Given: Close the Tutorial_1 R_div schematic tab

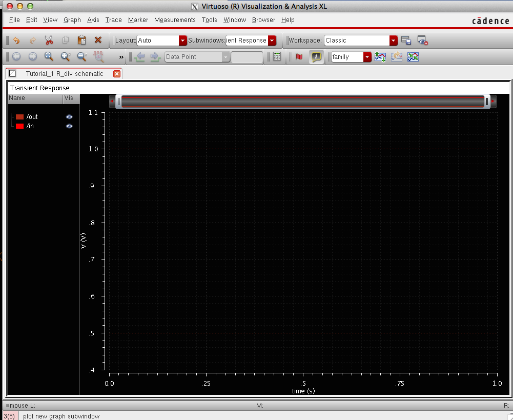Looking at the screenshot, I should pos(116,74).
